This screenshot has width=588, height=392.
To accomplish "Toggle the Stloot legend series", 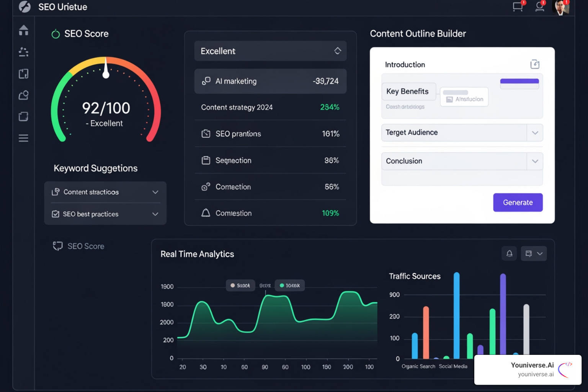I will [x=240, y=285].
